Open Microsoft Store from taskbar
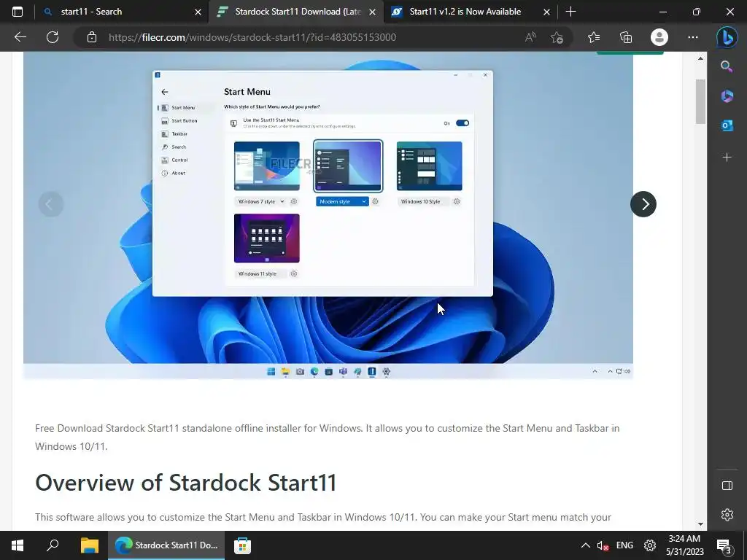 tap(242, 545)
